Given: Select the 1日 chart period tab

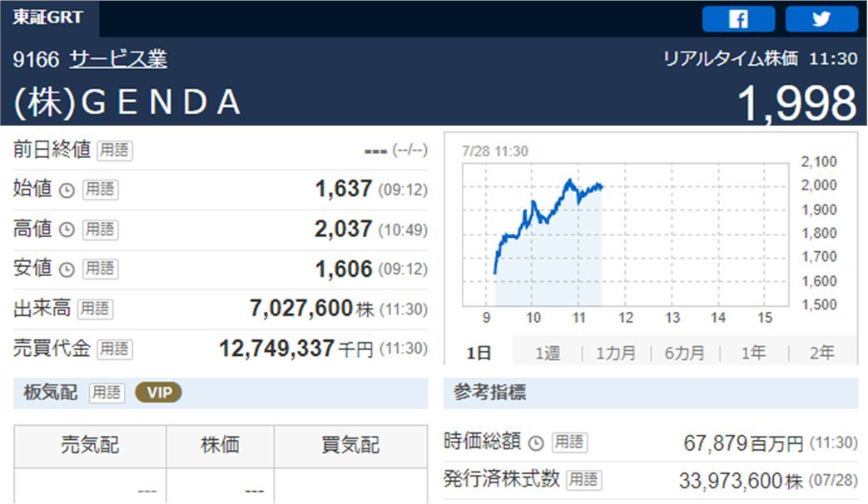Looking at the screenshot, I should 479,353.
